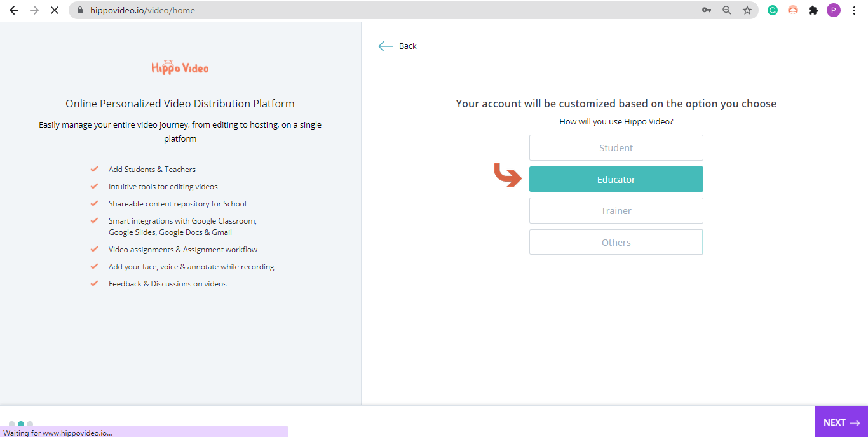Image resolution: width=868 pixels, height=437 pixels.
Task: Click 'Shareable content repository for School' text
Action: coord(177,203)
